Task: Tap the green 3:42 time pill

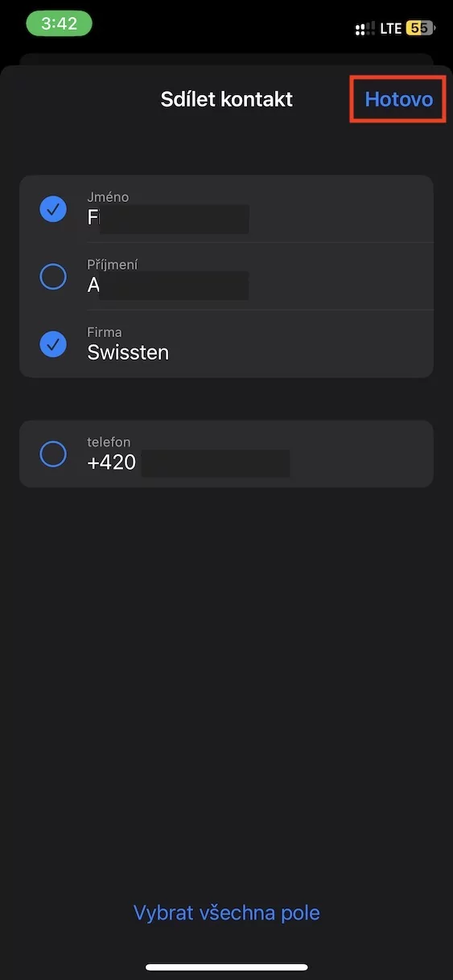Action: click(59, 23)
